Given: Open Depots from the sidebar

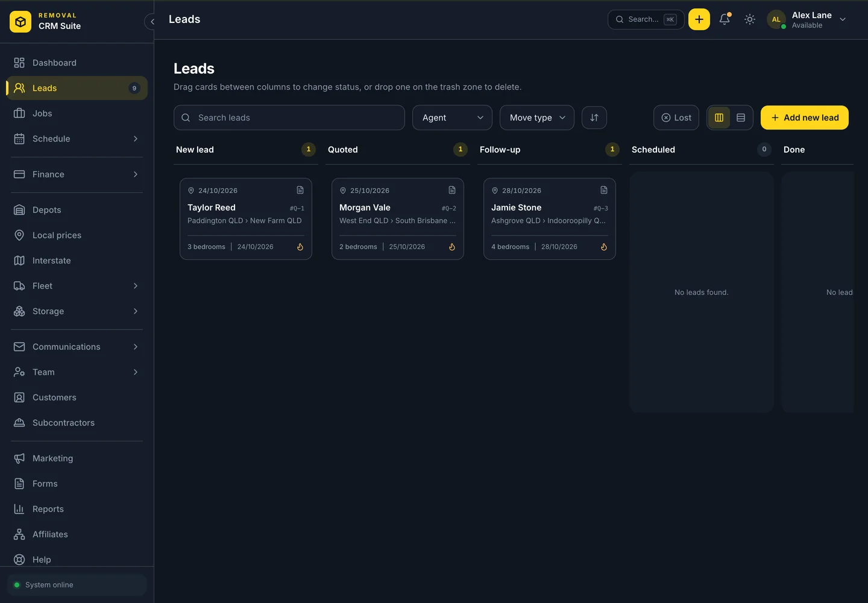Looking at the screenshot, I should point(77,210).
